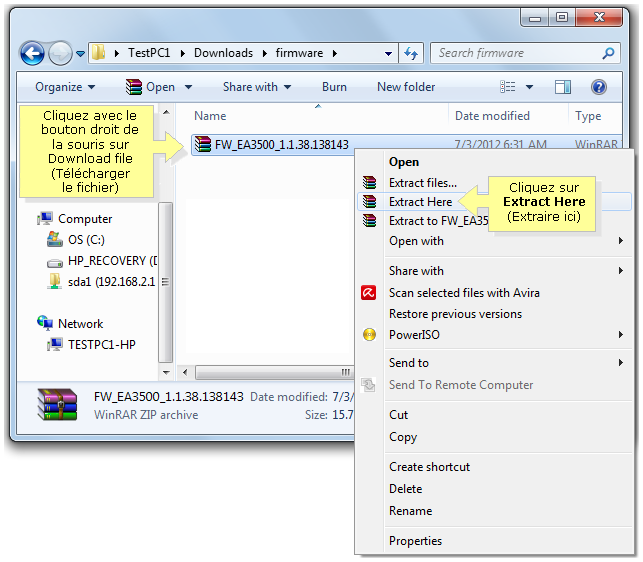Click the New folder button

click(405, 87)
